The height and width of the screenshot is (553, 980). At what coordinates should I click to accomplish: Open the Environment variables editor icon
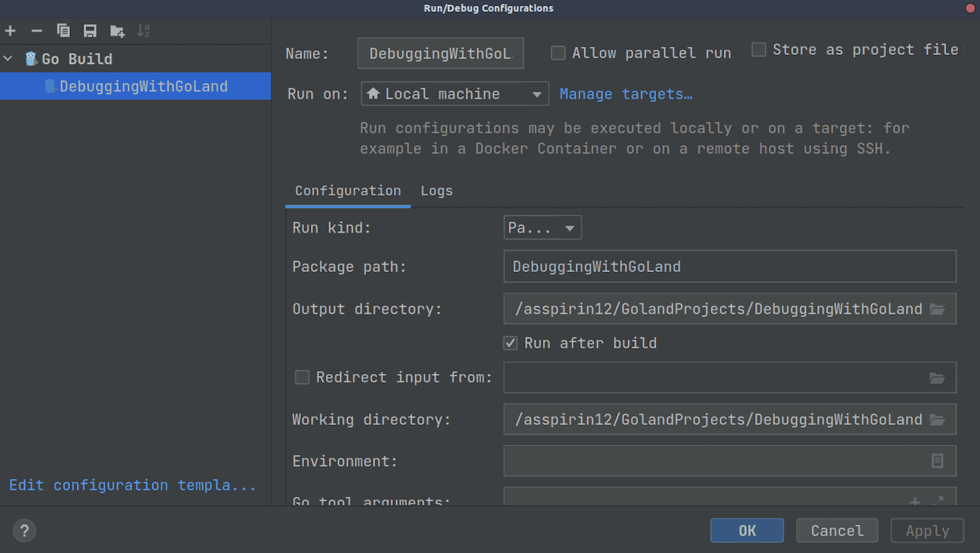click(938, 461)
